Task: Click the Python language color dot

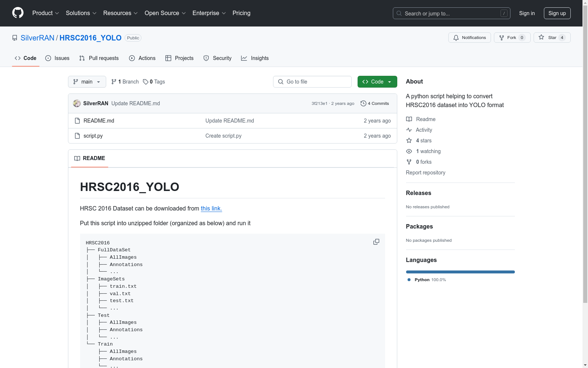Action: point(409,280)
